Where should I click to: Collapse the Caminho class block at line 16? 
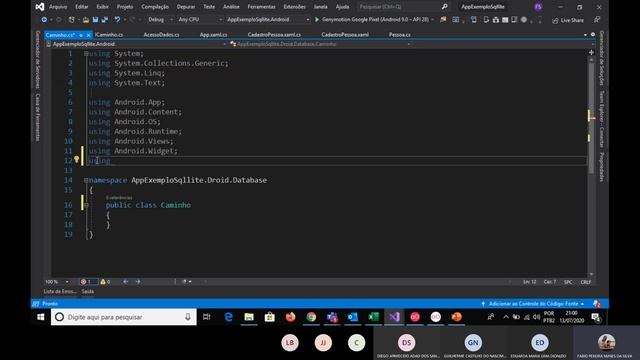[x=86, y=205]
